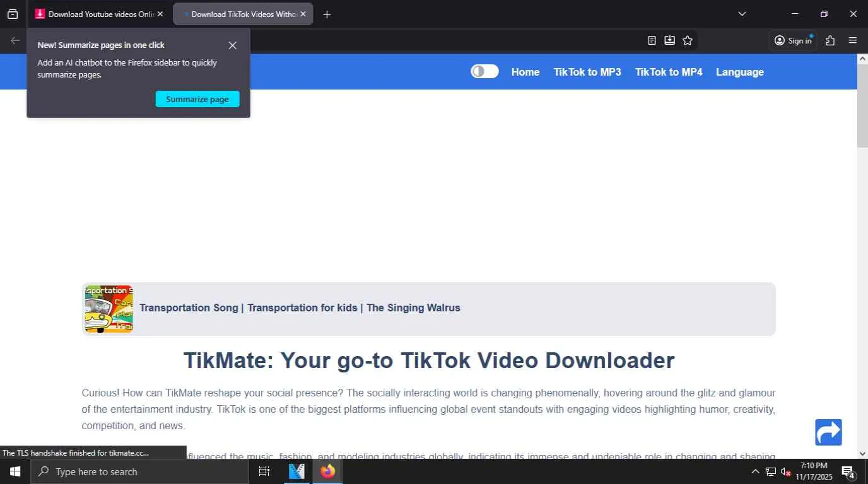Go back with the browser back arrow
Screen dimensions: 868x484
click(x=15, y=40)
